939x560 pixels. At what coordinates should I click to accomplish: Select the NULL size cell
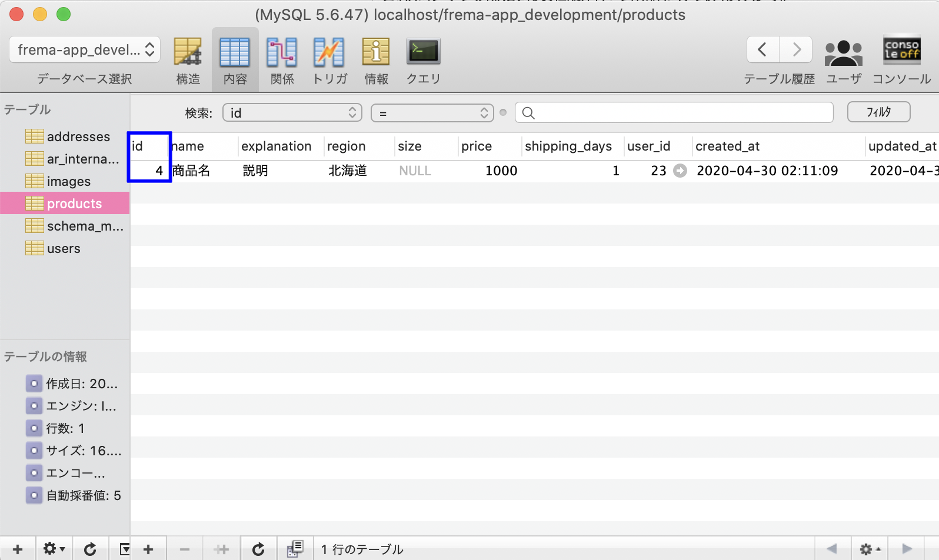426,171
